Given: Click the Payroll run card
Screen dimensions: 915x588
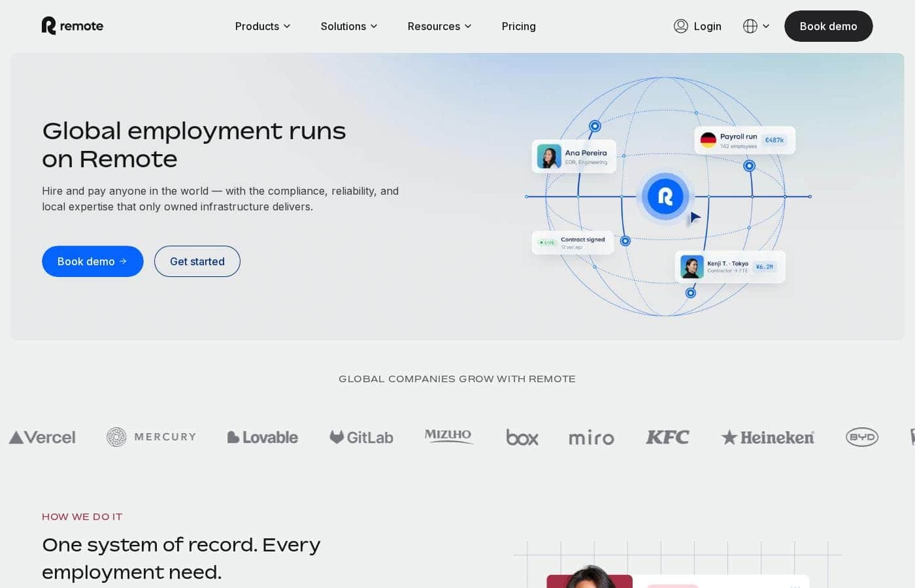Looking at the screenshot, I should pyautogui.click(x=745, y=140).
